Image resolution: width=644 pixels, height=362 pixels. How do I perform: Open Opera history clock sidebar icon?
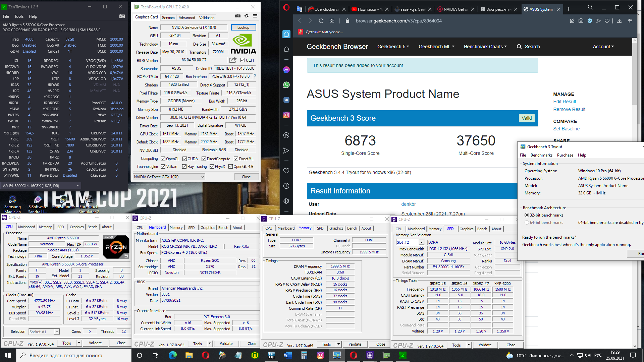[286, 186]
